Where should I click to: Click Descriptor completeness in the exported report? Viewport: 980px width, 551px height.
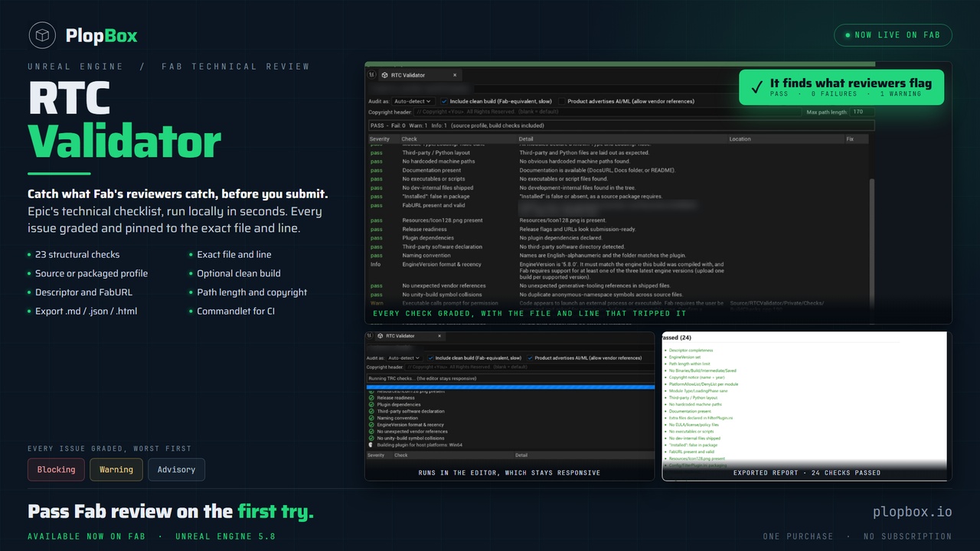pos(692,350)
